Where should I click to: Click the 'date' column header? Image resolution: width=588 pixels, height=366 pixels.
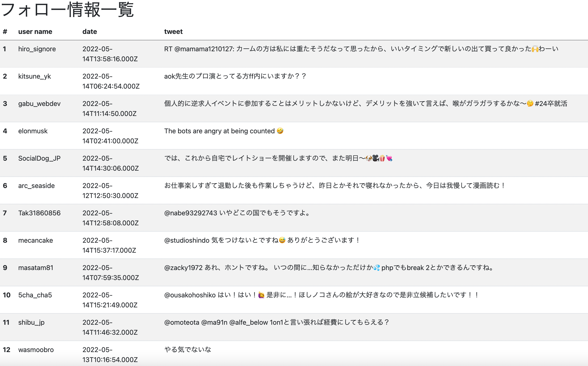coord(90,32)
